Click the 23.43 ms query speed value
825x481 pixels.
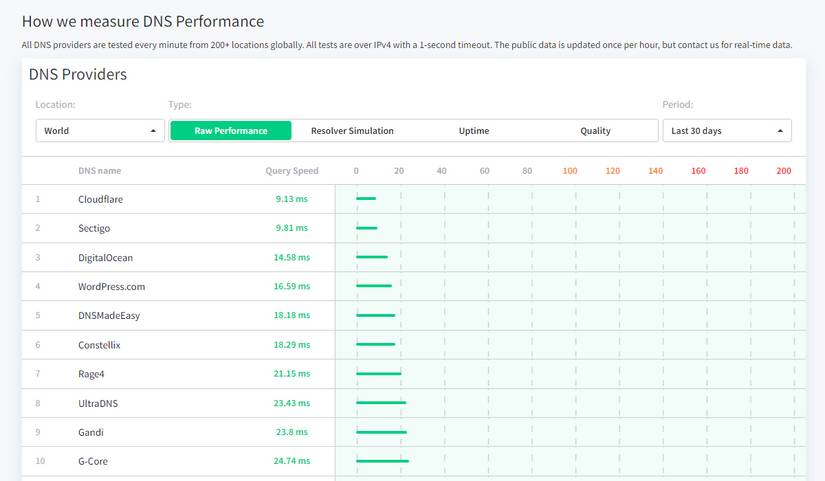point(291,403)
